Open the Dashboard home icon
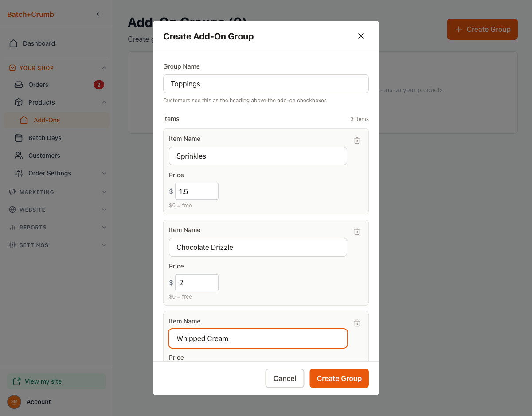The image size is (532, 416). (14, 43)
